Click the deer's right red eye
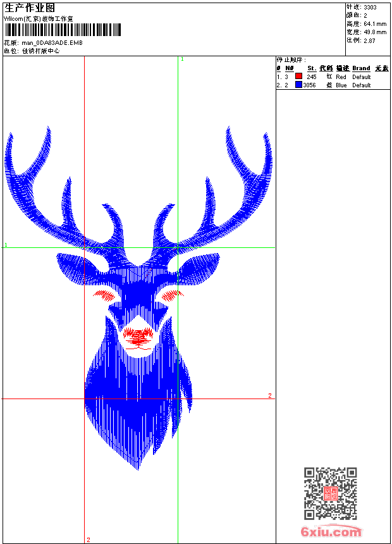Screen dimensions: 392x544 (171, 295)
